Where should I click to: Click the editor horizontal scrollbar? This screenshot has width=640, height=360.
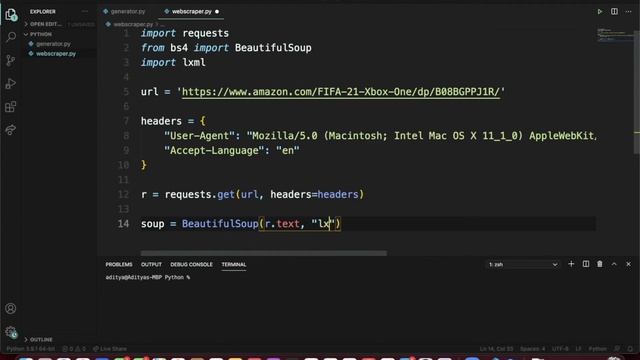[264, 253]
